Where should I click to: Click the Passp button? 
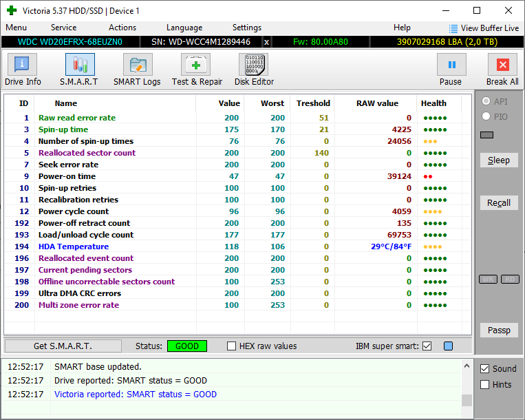pos(499,330)
